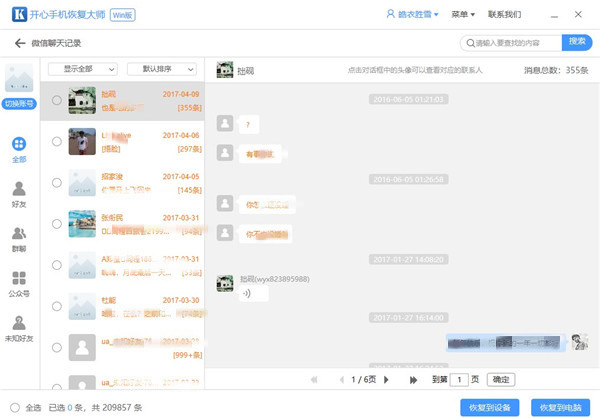Click the 恢复到电脑 button
Viewport: 600px width, 418px height.
coord(560,407)
